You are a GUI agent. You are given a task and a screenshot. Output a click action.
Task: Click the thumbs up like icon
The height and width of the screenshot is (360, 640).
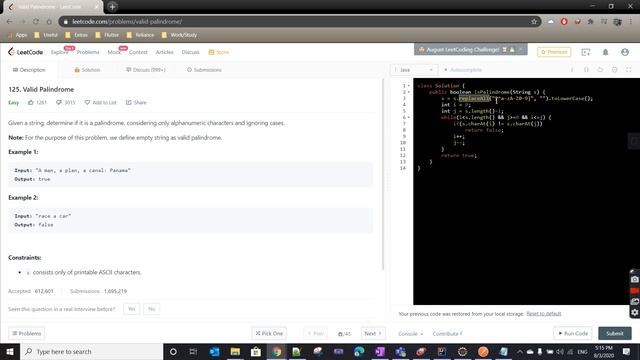click(31, 102)
